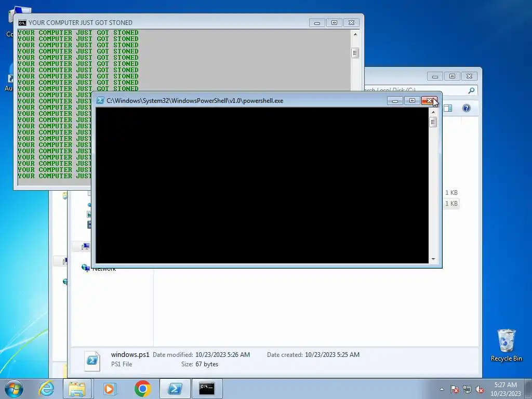Viewport: 532px width, 399px height.
Task: Launch Internet Explorer from the taskbar
Action: (46, 389)
